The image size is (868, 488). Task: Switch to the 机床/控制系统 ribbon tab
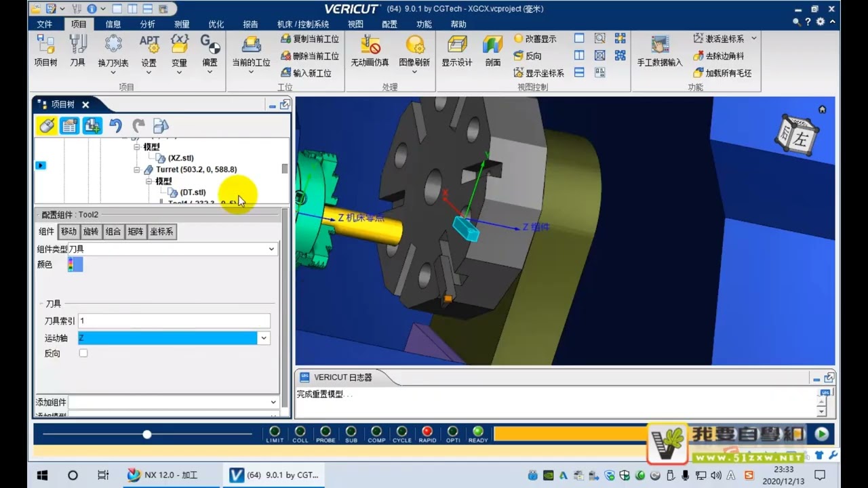tap(303, 24)
